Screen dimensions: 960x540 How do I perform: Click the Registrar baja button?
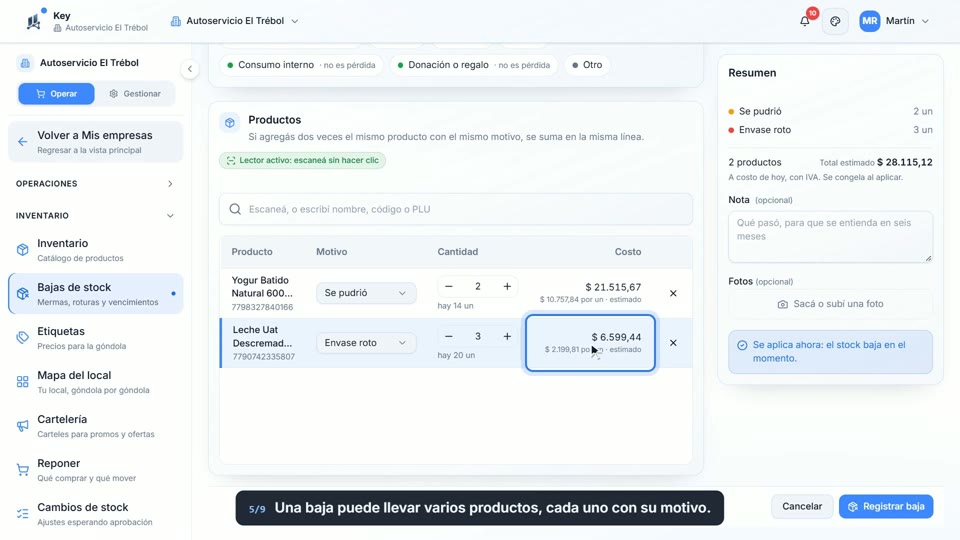coord(886,506)
